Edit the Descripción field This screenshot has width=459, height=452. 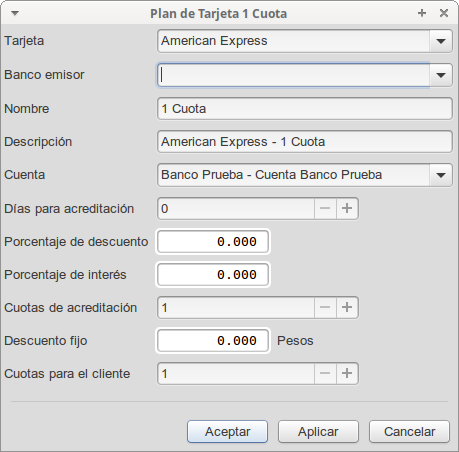coord(305,142)
